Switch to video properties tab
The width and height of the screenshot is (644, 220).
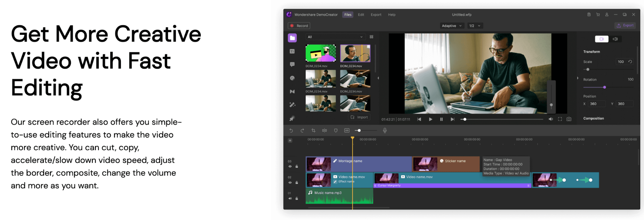[x=601, y=39]
